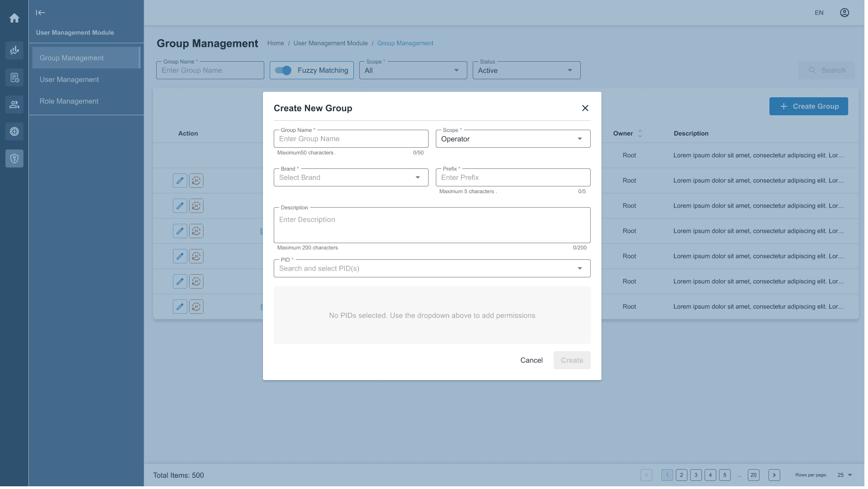Collapse the sidebar using the arrow icon

(41, 13)
